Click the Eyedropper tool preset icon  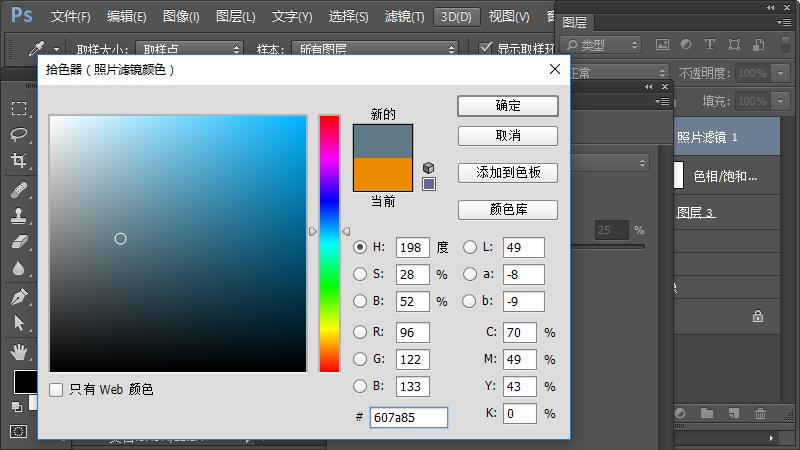tap(37, 48)
